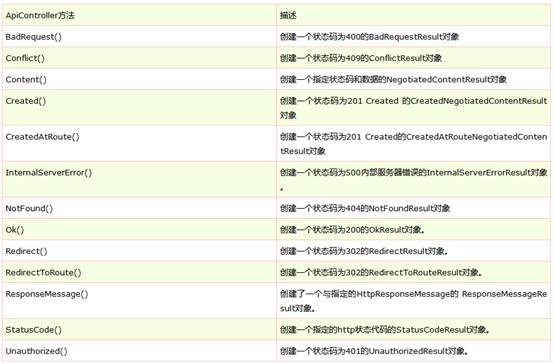Click the BadRequestResult 400 description text
554x364 pixels.
[370, 37]
